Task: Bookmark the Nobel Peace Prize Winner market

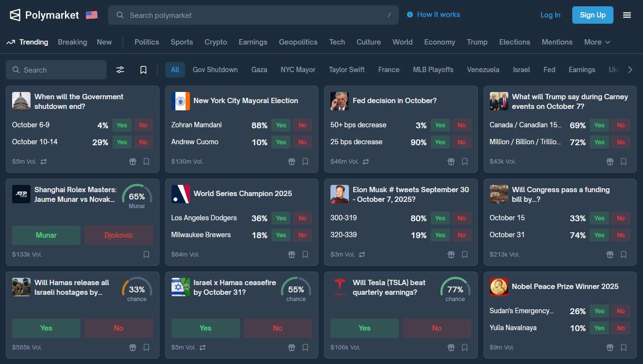Action: (x=624, y=348)
